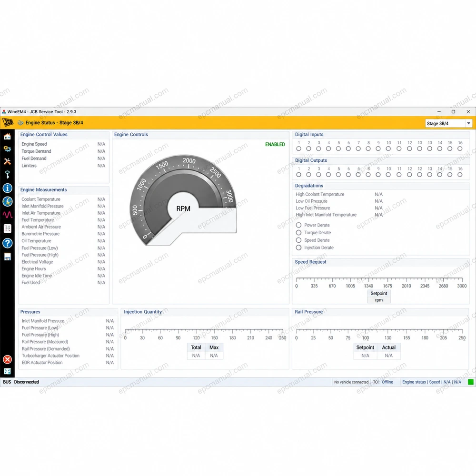Toggle Digital Inputs indicator 8
476x476 pixels.
click(x=368, y=149)
